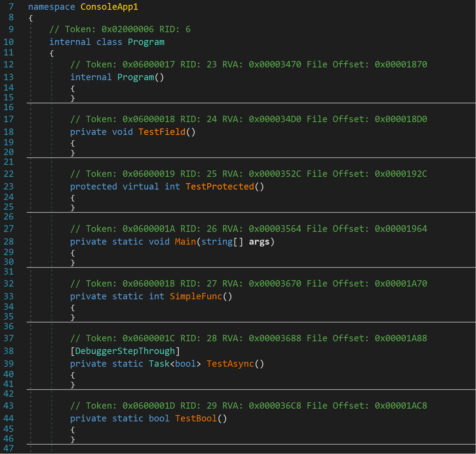Select the args parameter in Main
Image resolution: width=476 pixels, height=454 pixels.
point(259,242)
